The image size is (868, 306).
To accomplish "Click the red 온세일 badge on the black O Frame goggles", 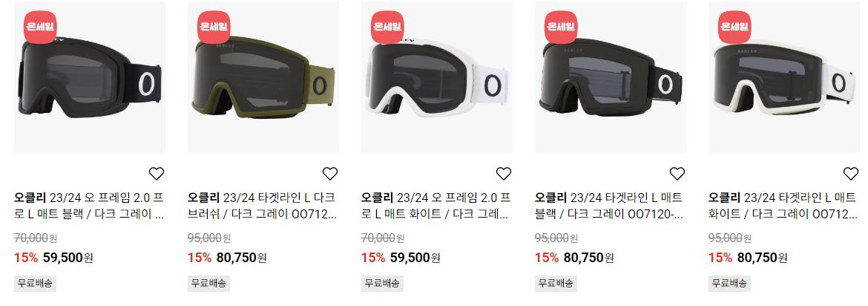I will [x=40, y=27].
